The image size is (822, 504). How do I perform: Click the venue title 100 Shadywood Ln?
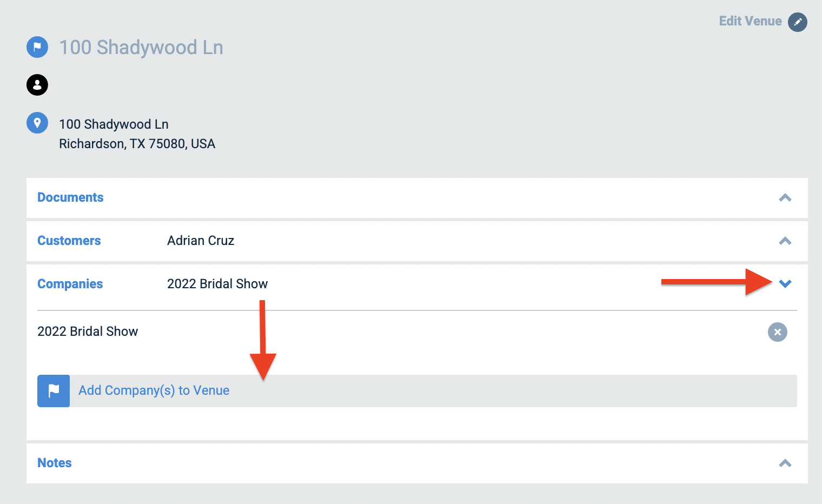[141, 48]
